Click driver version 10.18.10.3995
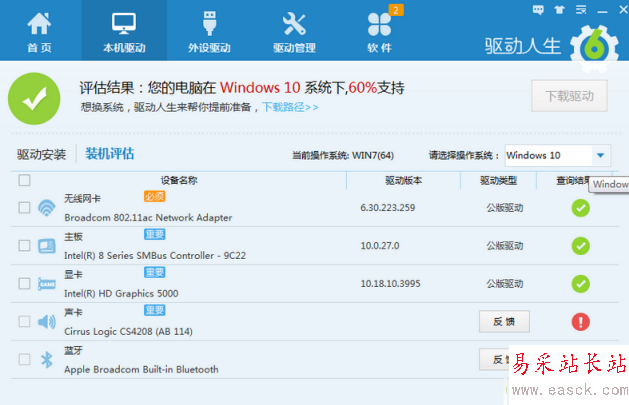The image size is (629, 405). pyautogui.click(x=390, y=284)
